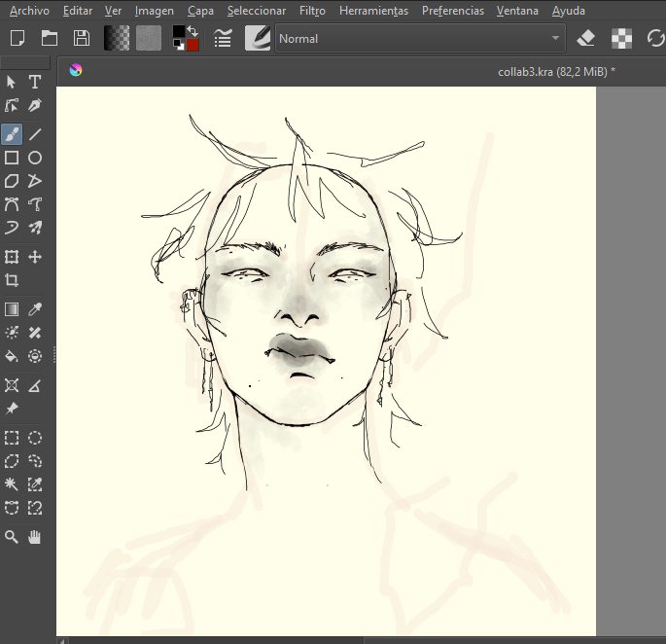Swap foreground and background colors

point(193,31)
